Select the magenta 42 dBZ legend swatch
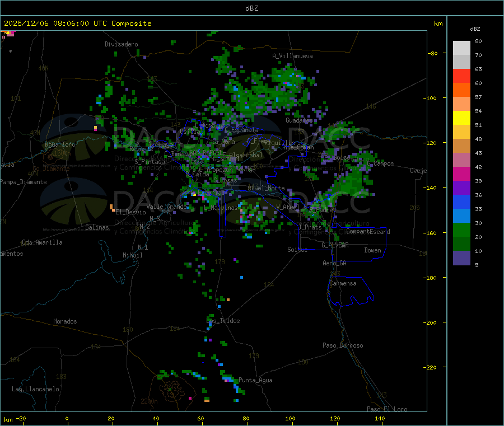Screen dimensions: 504x426 (461, 174)
